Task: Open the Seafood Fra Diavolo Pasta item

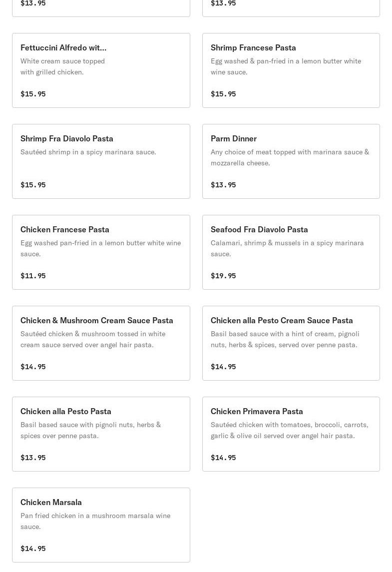Action: click(259, 230)
